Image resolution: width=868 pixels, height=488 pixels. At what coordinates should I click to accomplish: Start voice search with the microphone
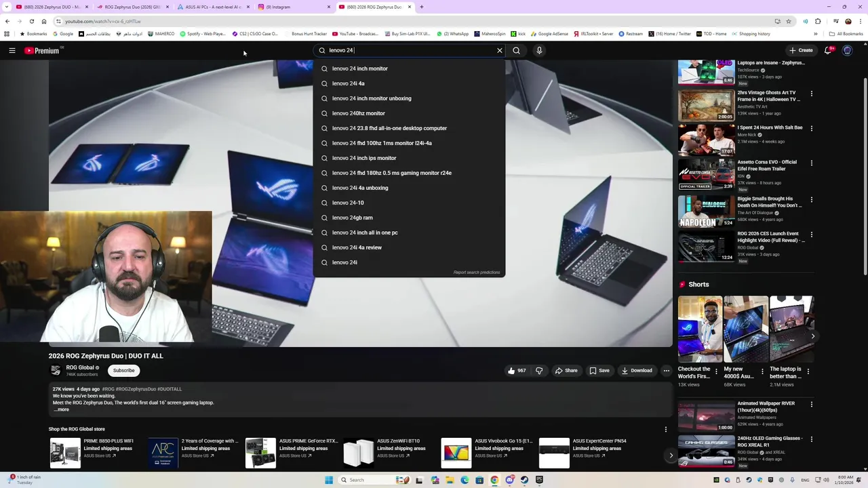(539, 50)
